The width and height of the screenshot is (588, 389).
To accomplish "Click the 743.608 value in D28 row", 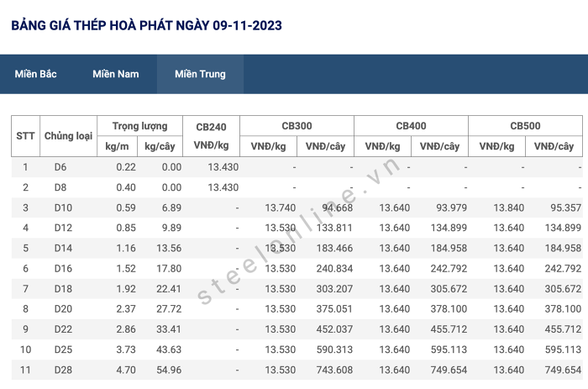I will coord(334,370).
